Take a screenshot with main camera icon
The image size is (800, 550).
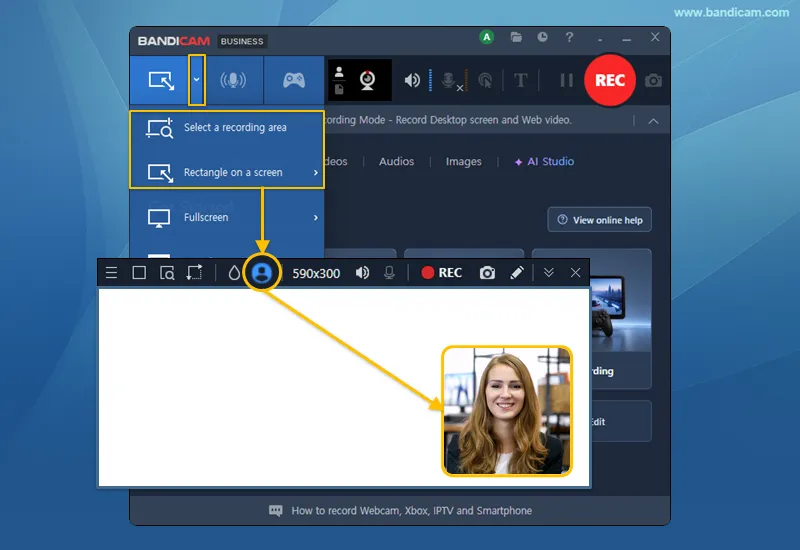(x=653, y=81)
